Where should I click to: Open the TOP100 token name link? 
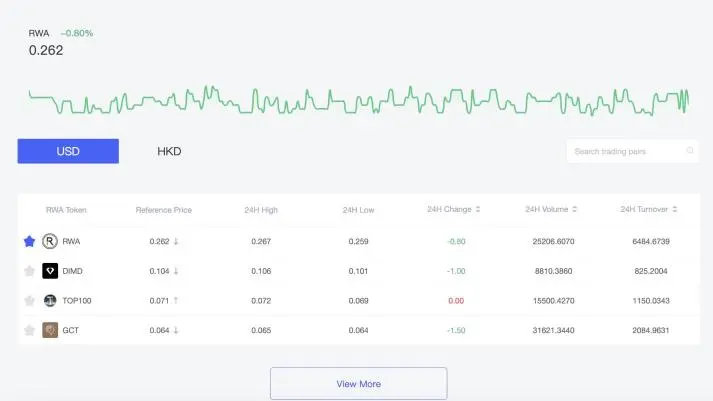76,300
